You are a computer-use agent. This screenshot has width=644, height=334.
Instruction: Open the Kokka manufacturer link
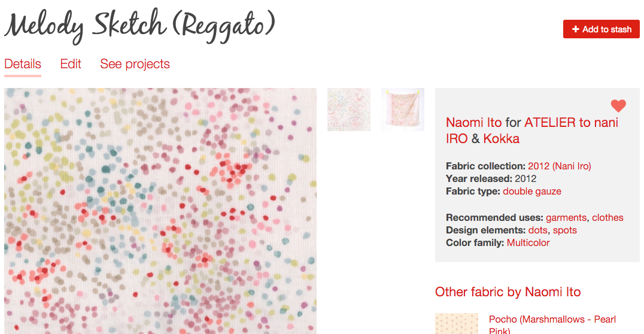(x=501, y=139)
